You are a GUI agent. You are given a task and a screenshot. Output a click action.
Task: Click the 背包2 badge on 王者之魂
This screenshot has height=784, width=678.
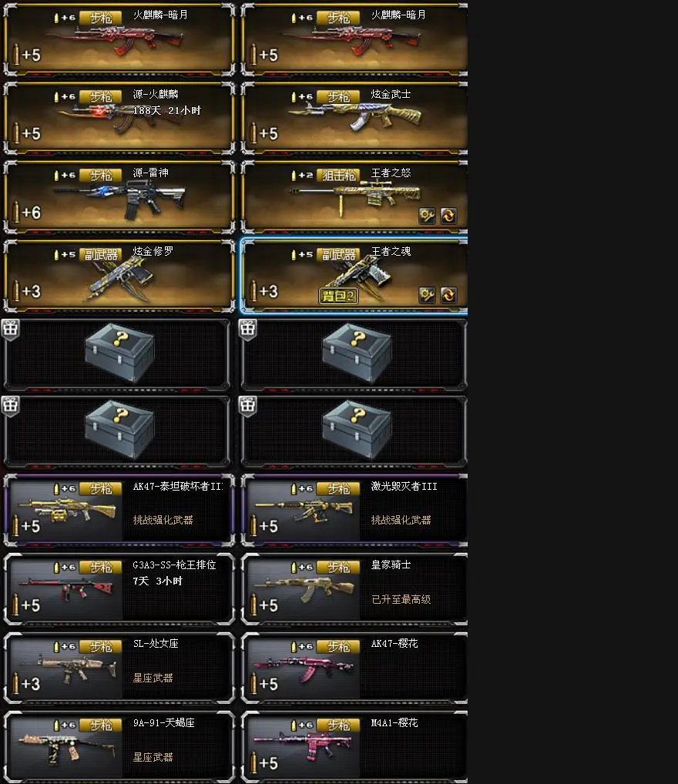338,296
